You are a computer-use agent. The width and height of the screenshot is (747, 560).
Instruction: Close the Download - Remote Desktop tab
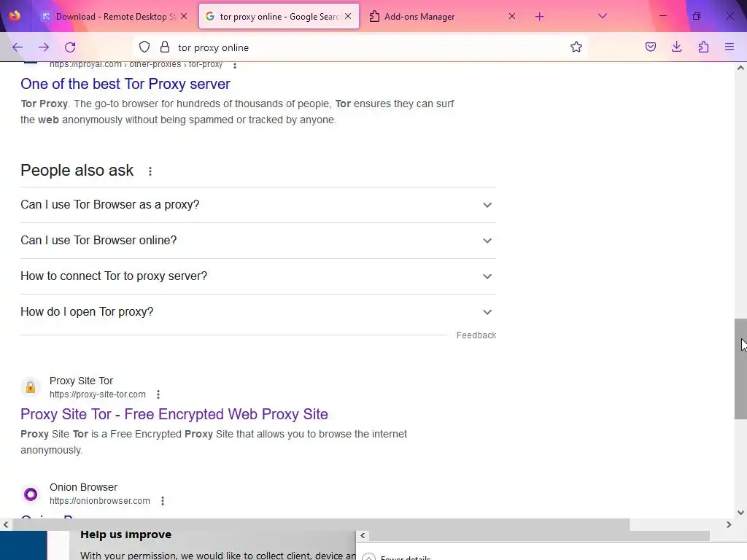(184, 16)
